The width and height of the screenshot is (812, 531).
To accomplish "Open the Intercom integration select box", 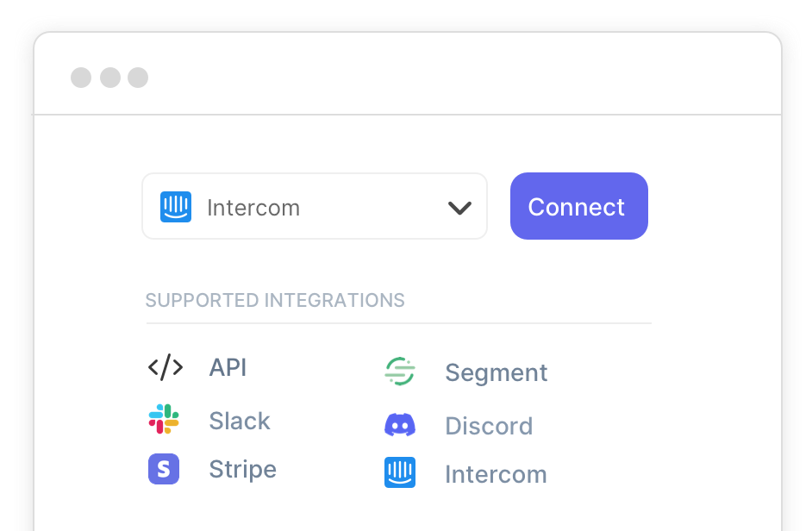I will click(315, 207).
